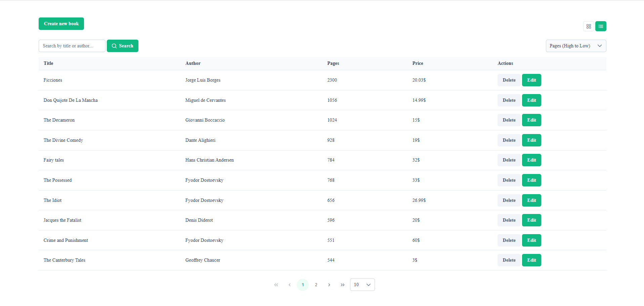Open the rows per page dropdown showing 10
This screenshot has width=644, height=306.
362,285
